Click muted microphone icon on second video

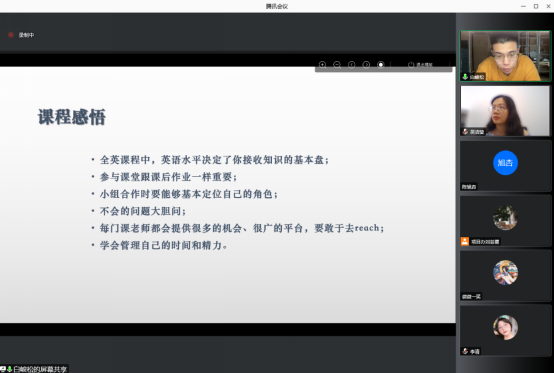(x=465, y=132)
